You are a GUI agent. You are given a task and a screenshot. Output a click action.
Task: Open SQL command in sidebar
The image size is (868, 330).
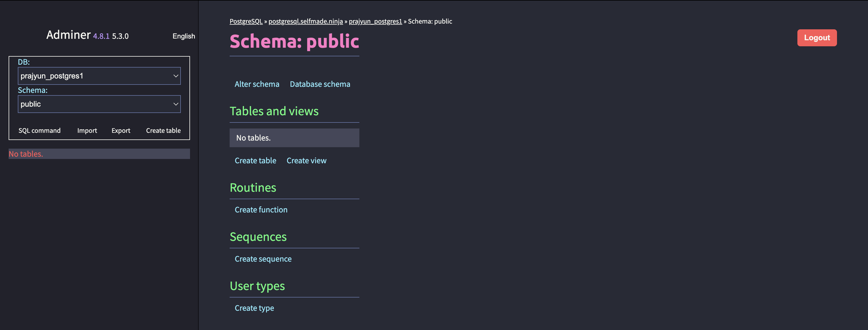click(39, 131)
